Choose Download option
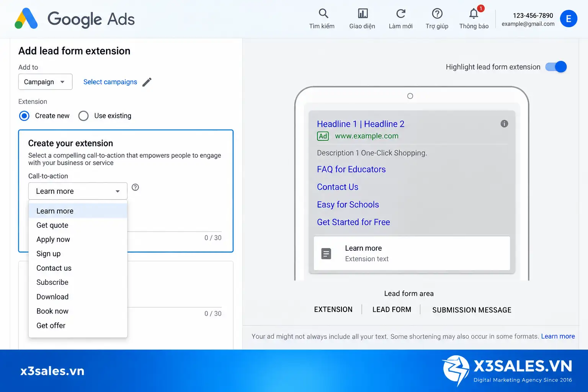This screenshot has width=588, height=392. (x=78, y=297)
